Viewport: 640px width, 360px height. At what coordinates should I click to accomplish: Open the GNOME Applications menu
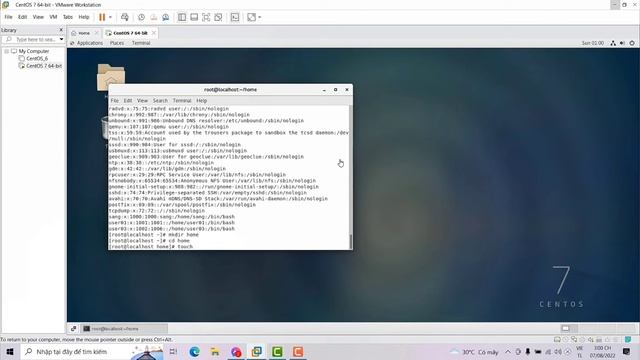(89, 43)
